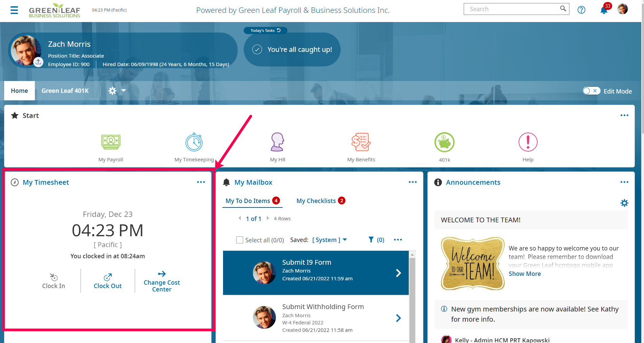Switch to the Home tab
644x343 pixels.
tap(19, 90)
